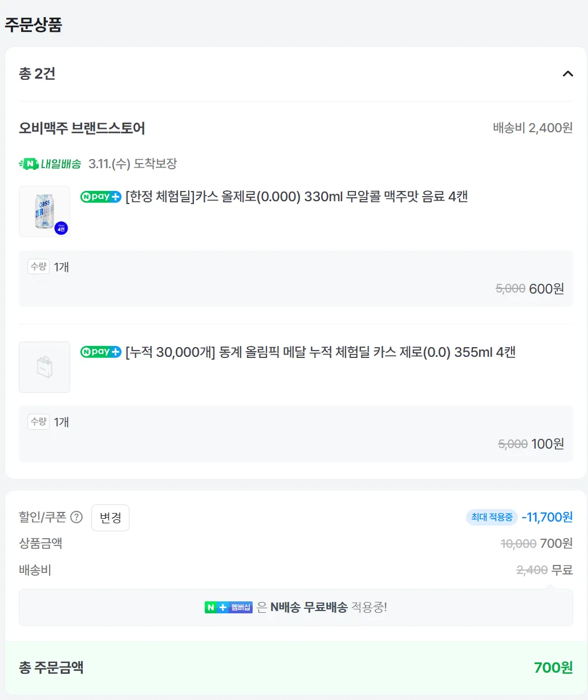Click the 수량 label of 카스 올제로
588x700 pixels.
click(x=39, y=266)
